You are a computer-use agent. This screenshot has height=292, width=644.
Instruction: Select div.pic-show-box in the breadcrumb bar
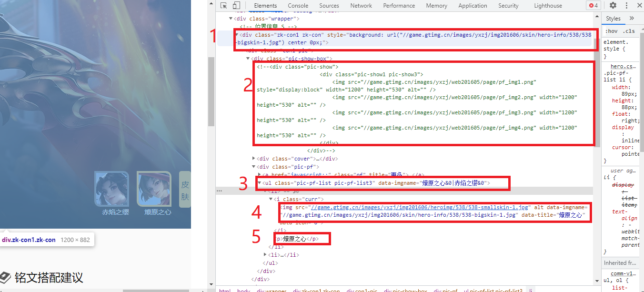coord(406,290)
